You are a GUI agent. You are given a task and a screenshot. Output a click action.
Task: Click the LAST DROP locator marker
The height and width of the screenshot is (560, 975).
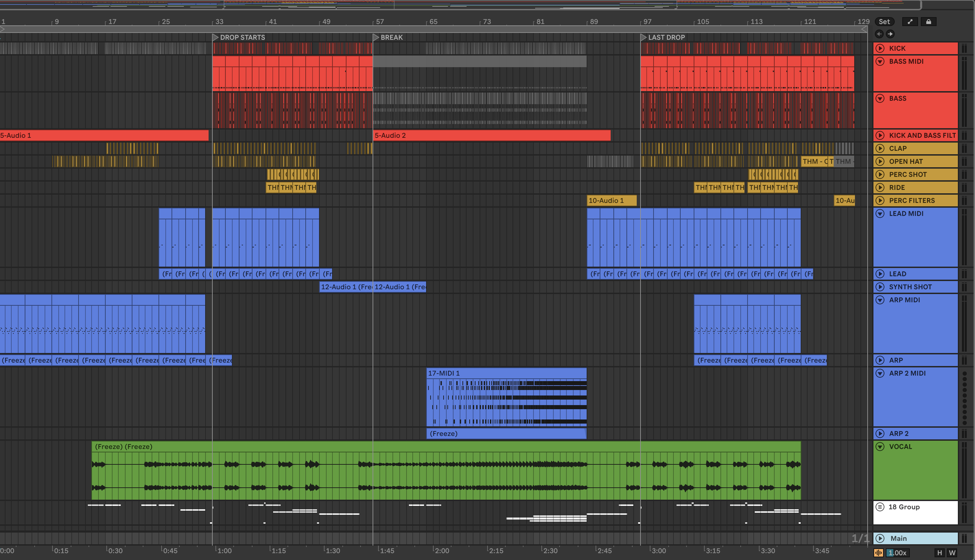pos(644,37)
